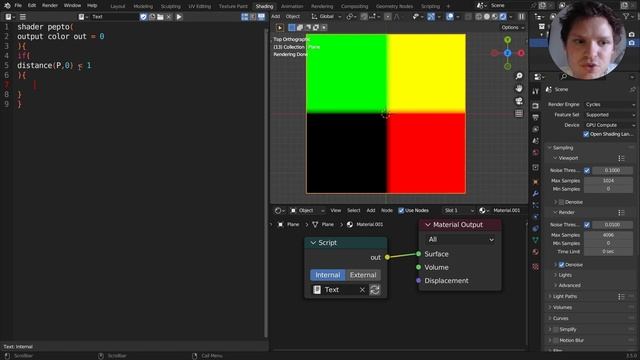Run the script with the play icon

(179, 17)
